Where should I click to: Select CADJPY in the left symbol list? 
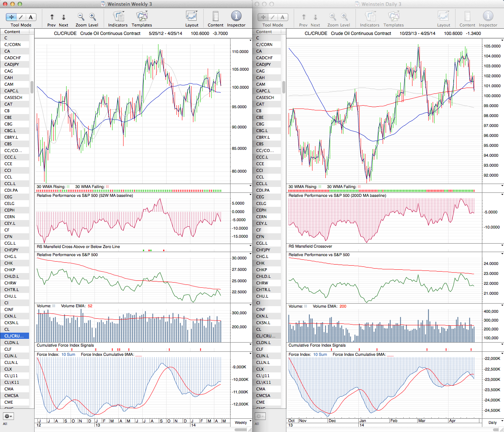12,64
